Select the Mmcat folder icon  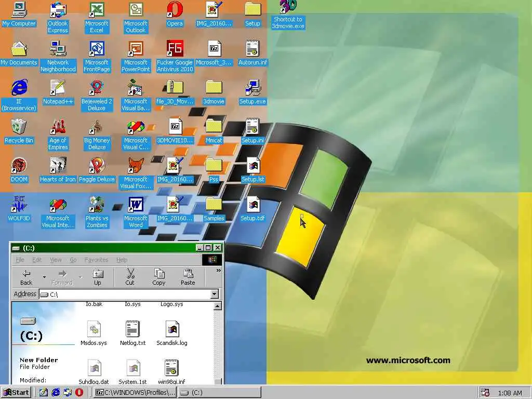[x=214, y=131]
